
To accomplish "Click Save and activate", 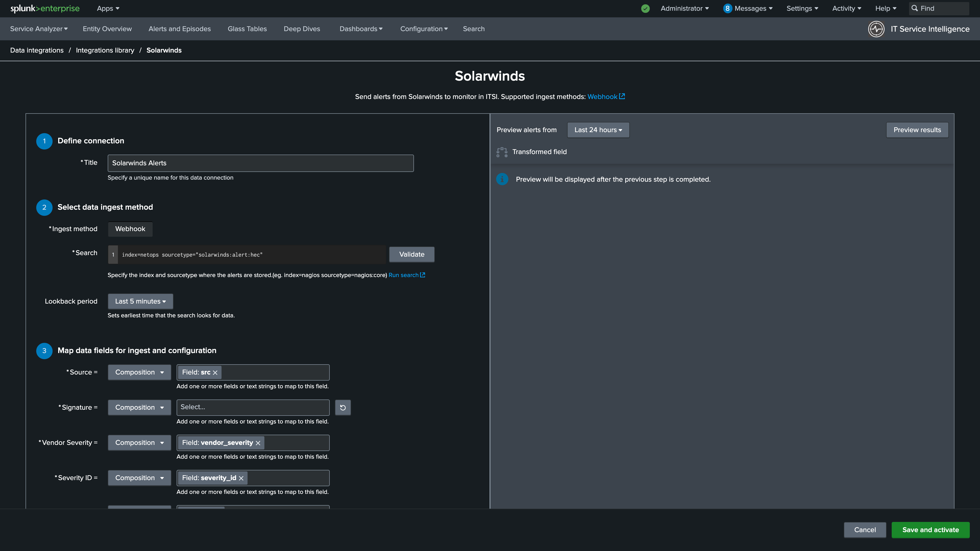I will coord(930,530).
